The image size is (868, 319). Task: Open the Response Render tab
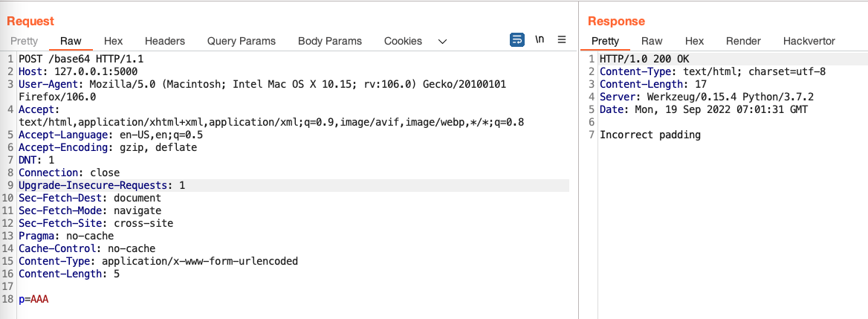tap(743, 42)
